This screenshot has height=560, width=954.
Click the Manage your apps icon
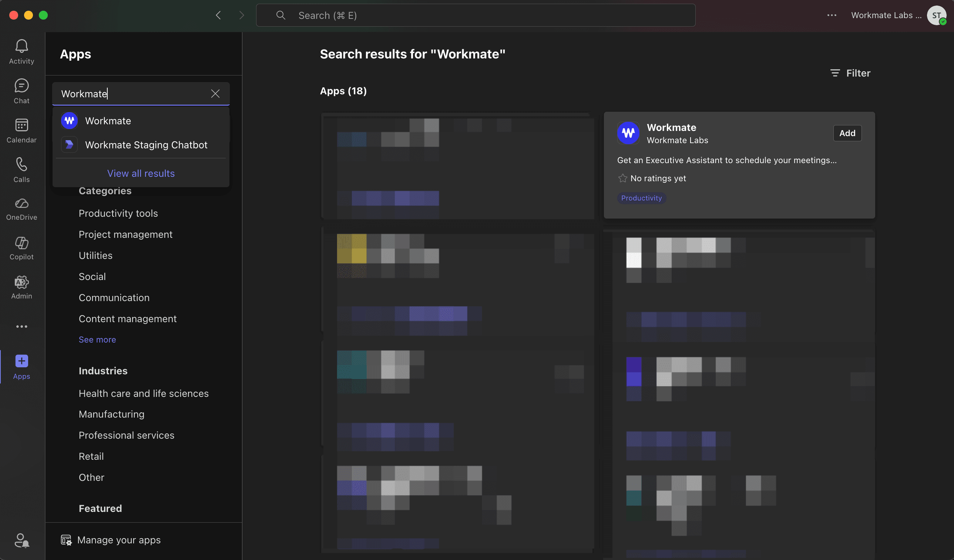coord(66,540)
